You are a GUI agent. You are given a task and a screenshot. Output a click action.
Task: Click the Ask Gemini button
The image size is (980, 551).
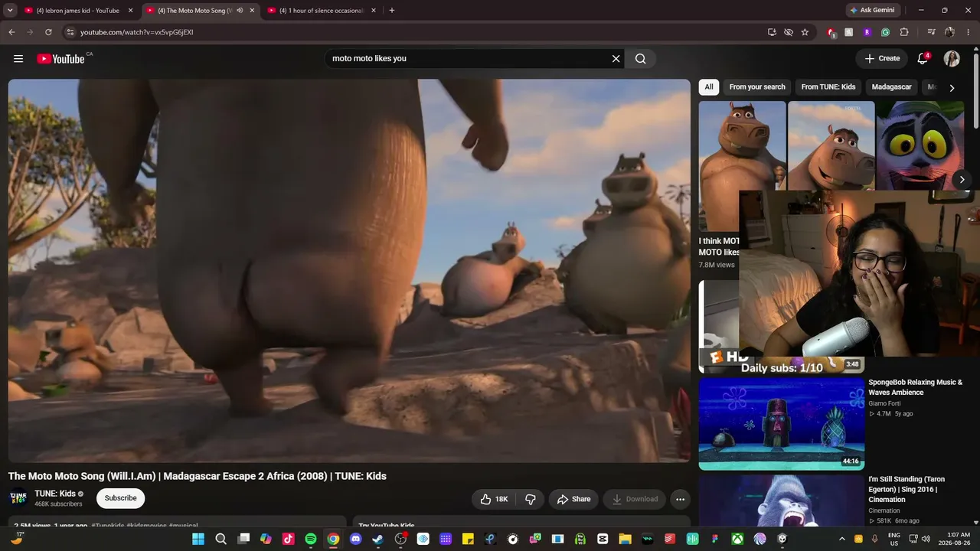873,11
